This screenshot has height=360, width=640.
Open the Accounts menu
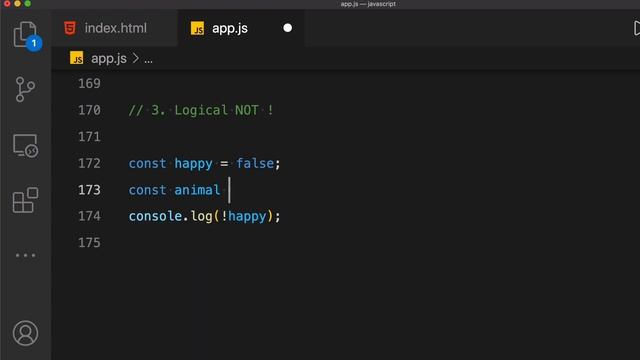(x=25, y=333)
